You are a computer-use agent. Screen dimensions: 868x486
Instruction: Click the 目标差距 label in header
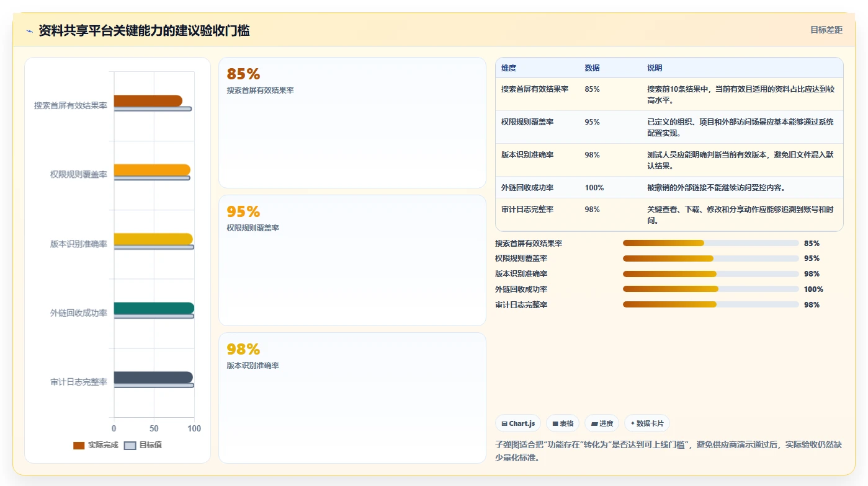tap(826, 30)
